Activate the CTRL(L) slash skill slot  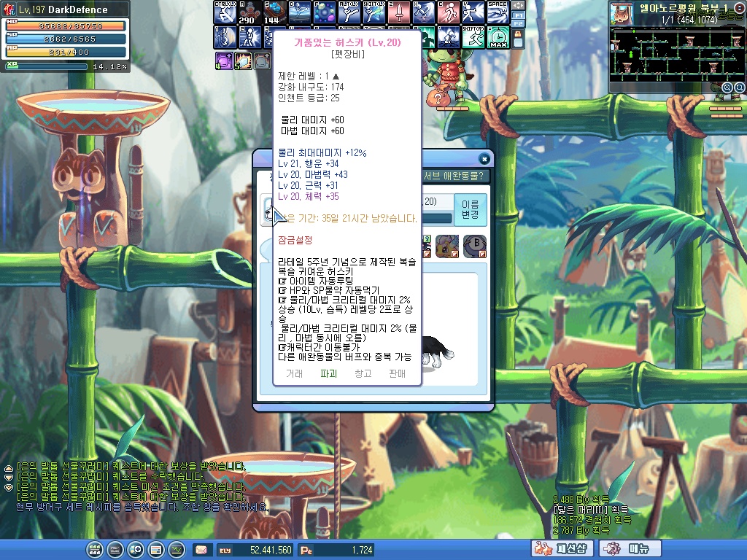tap(225, 12)
